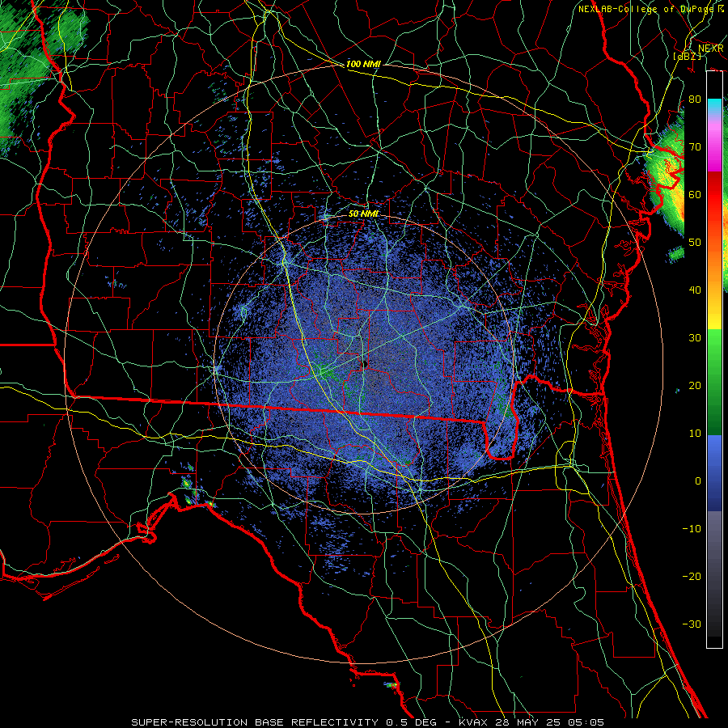
Task: Click the KVAX radar site marker at center
Action: (x=365, y=363)
